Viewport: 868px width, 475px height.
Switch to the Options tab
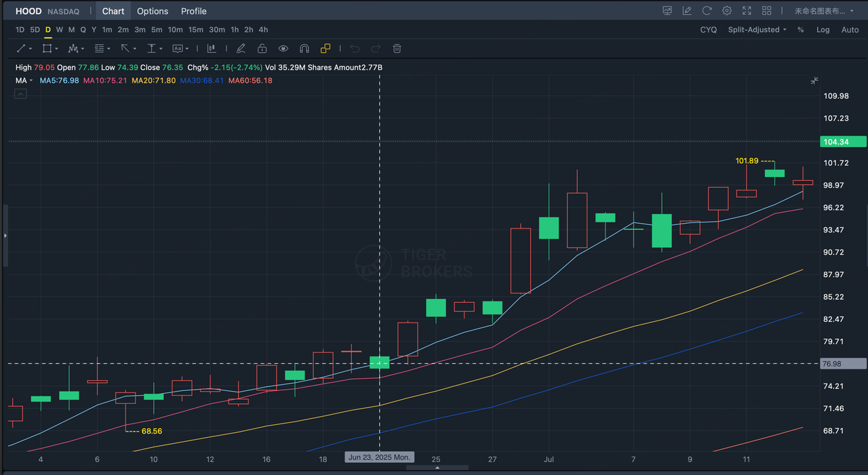pos(153,11)
